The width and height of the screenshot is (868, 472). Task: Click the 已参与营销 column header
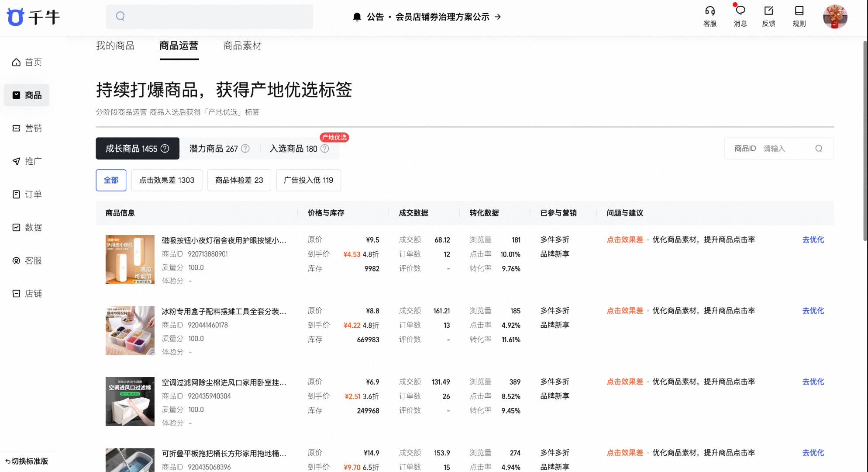(558, 213)
